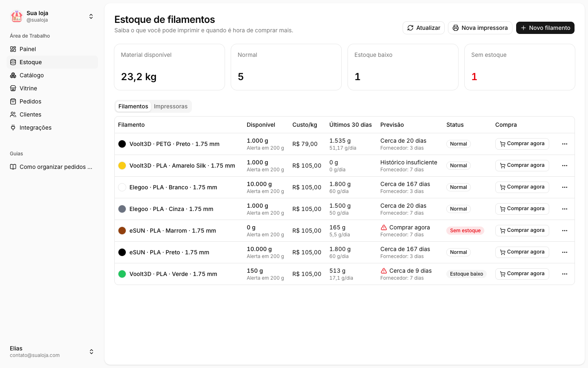This screenshot has width=588, height=368.
Task: Click the Sem estoque status badge
Action: [x=465, y=231]
